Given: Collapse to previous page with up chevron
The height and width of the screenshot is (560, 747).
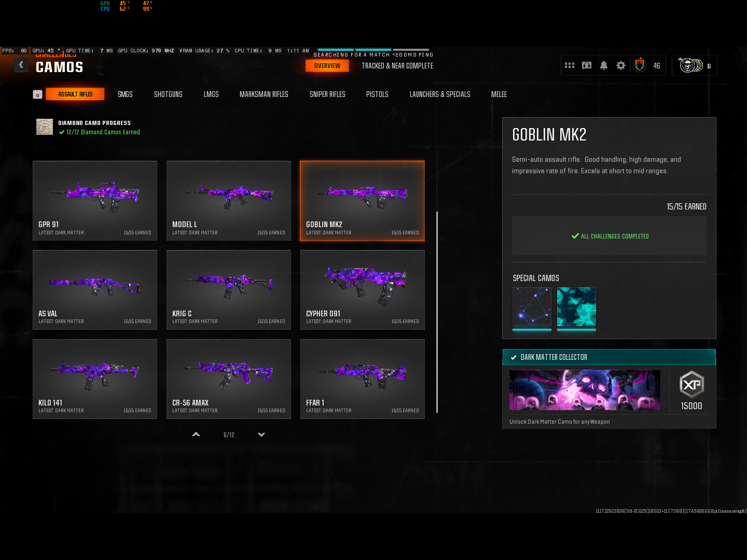Looking at the screenshot, I should 196,435.
